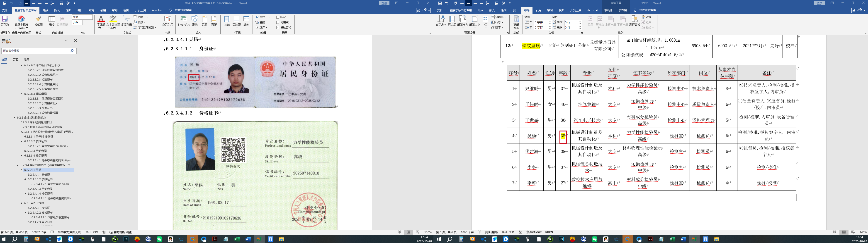This screenshot has height=243, width=868.
Task: Click the Windows Start button on left taskbar
Action: point(4,239)
